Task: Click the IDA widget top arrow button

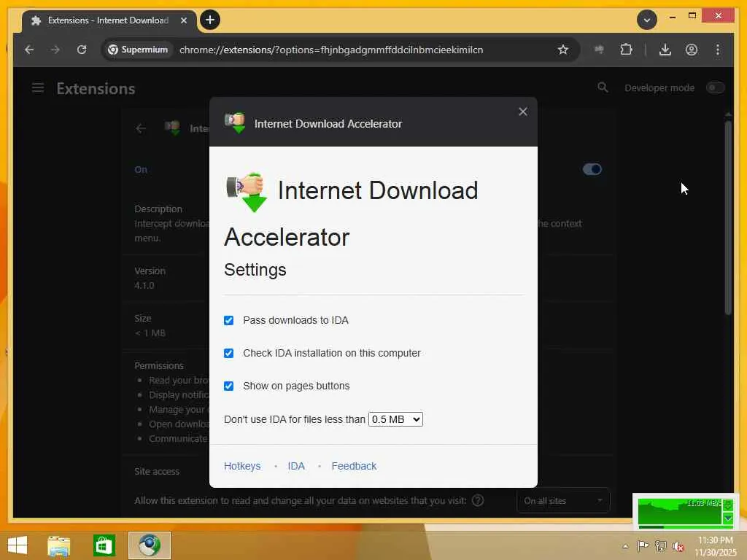Action: 728,505
